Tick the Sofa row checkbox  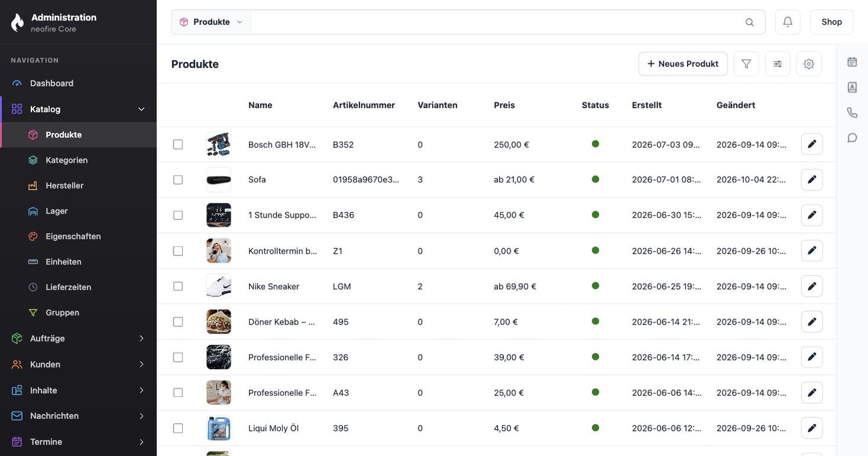coord(178,180)
